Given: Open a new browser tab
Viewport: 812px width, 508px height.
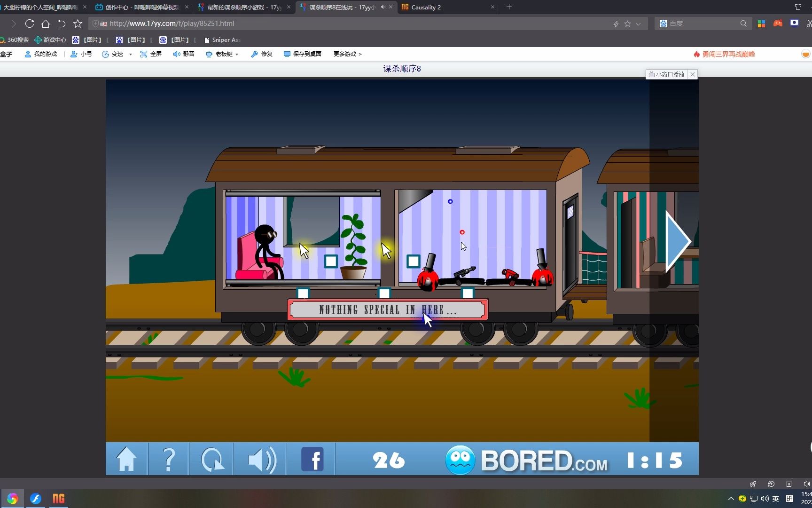Looking at the screenshot, I should [x=509, y=7].
